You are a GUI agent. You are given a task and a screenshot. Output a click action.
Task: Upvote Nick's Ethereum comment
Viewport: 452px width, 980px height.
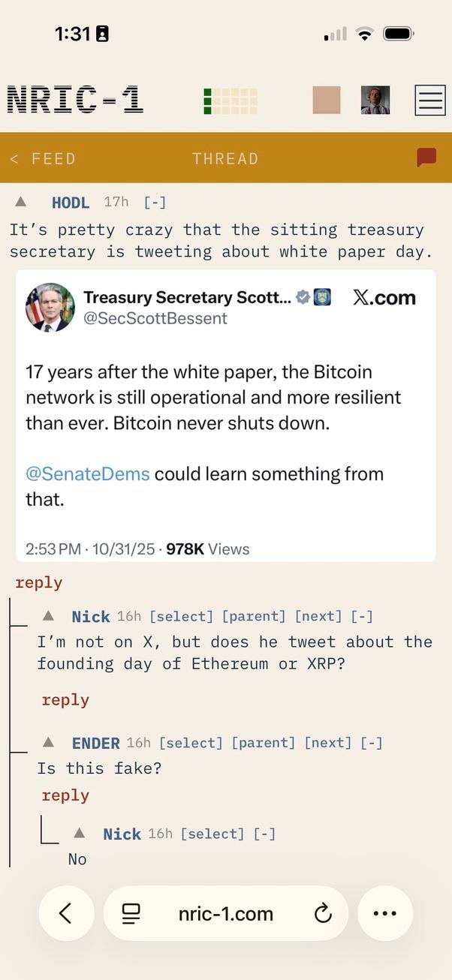(49, 616)
